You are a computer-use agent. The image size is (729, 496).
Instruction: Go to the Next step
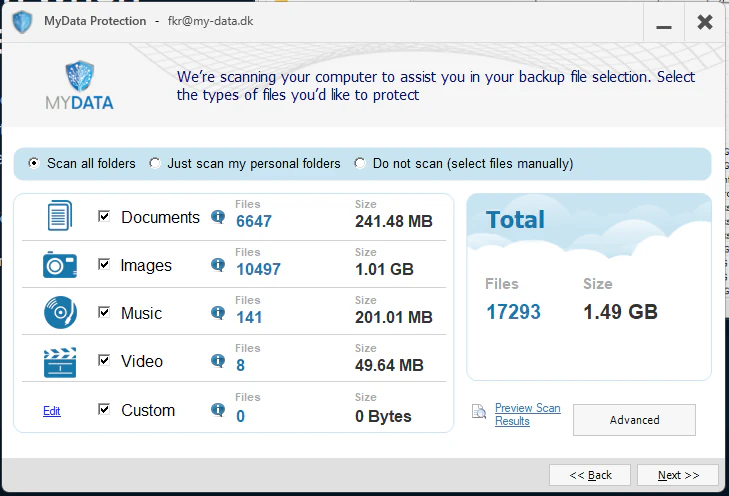pyautogui.click(x=678, y=475)
